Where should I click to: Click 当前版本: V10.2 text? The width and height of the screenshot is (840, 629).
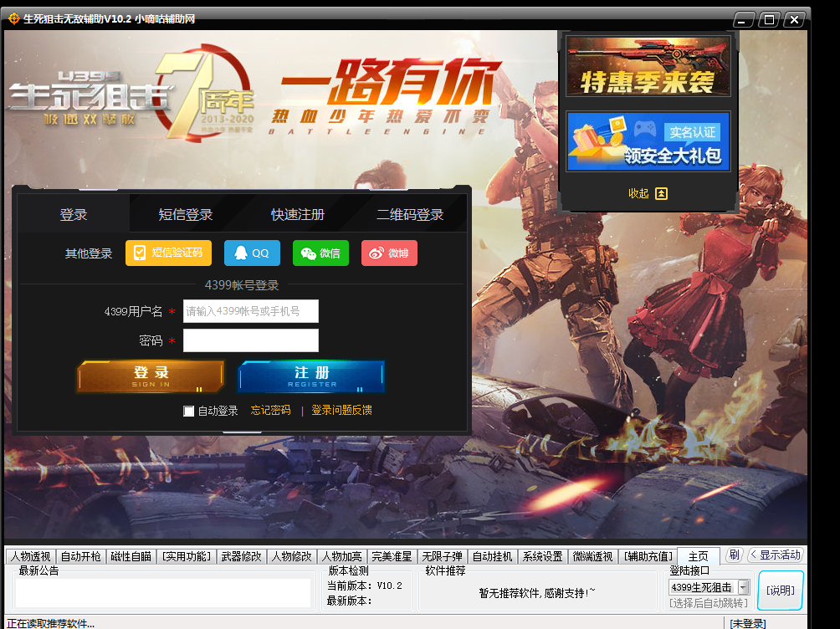pyautogui.click(x=364, y=586)
